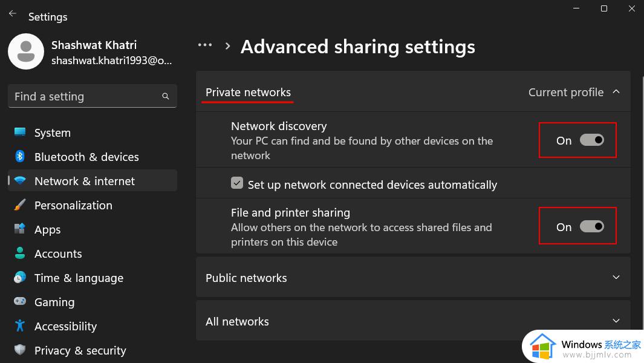This screenshot has width=644, height=363.
Task: Click the breadcrumb chevron arrow
Action: tap(227, 46)
